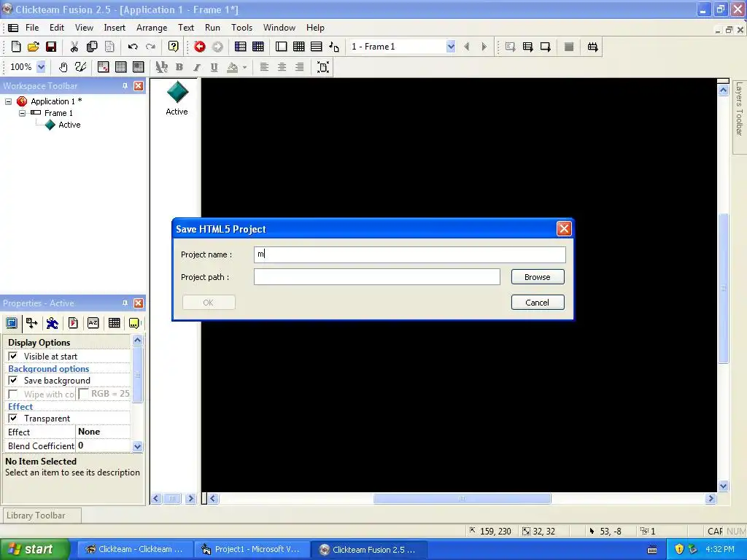The height and width of the screenshot is (560, 747).
Task: Open the A-Z Values properties tab icon
Action: point(93,323)
